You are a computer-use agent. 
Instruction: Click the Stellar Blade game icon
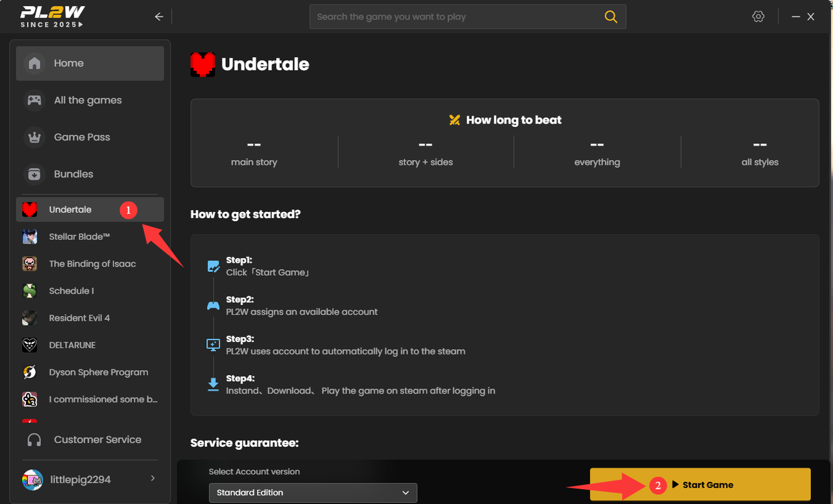[x=29, y=237]
